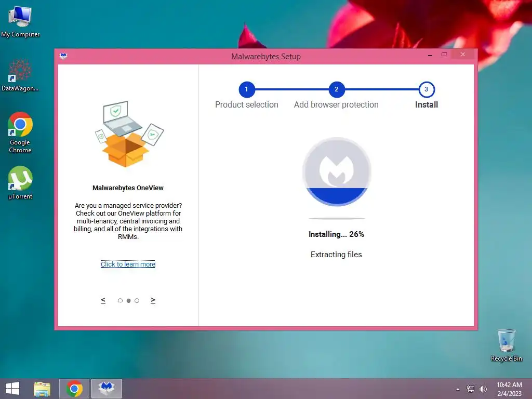The width and height of the screenshot is (532, 399).
Task: Open the My Computer desktop icon
Action: [x=20, y=21]
